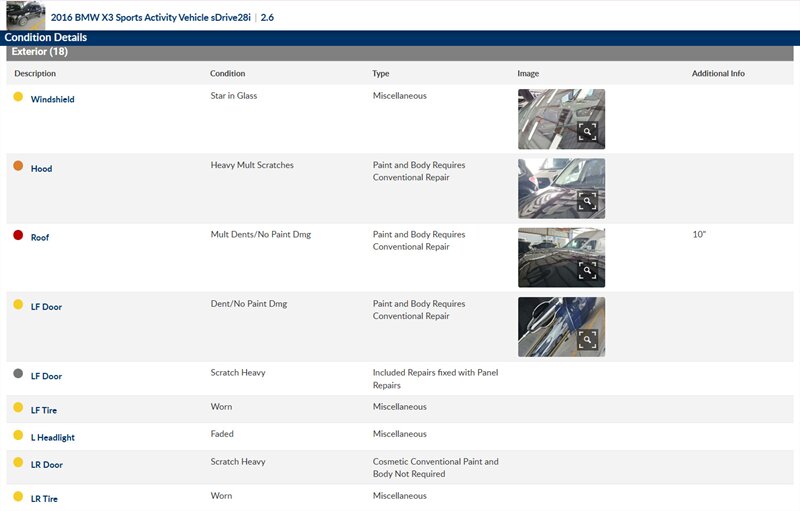
Task: Click the magnifier icon on Windshield image
Action: [x=588, y=132]
